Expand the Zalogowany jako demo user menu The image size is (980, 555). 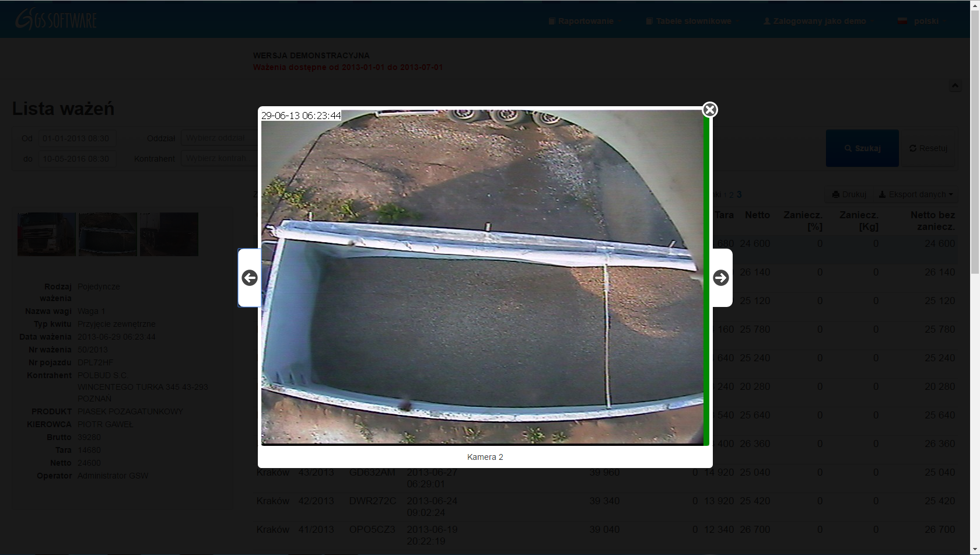click(x=819, y=21)
